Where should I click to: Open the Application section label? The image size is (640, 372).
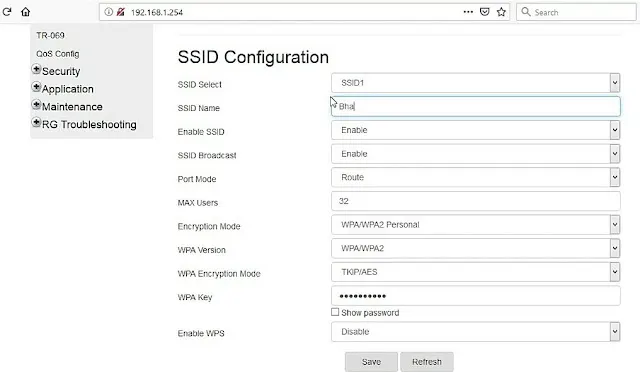pos(68,89)
